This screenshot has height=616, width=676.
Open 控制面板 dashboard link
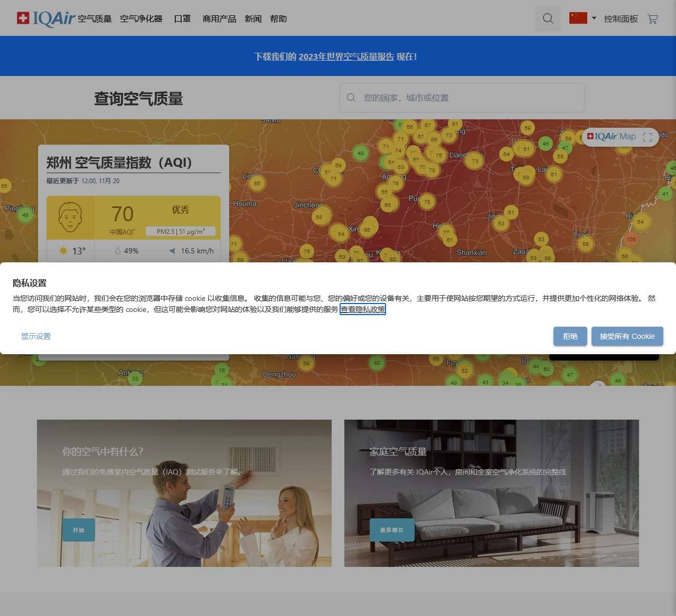click(x=621, y=19)
